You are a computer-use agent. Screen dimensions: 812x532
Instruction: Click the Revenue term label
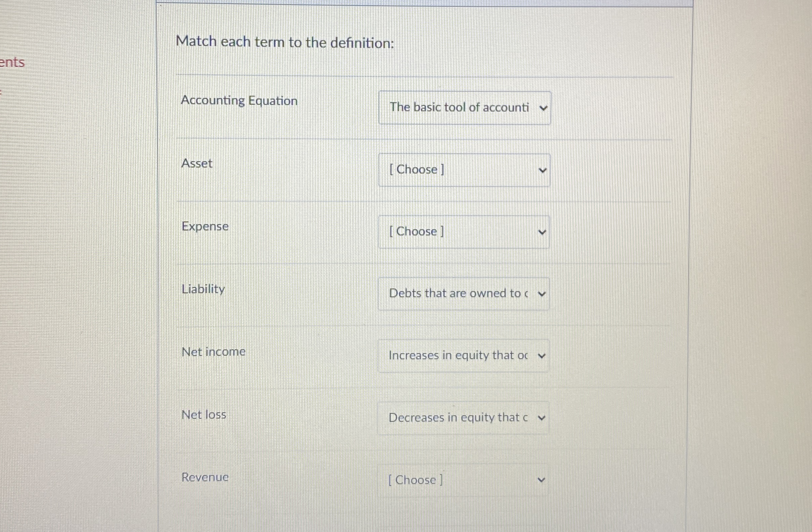pyautogui.click(x=205, y=477)
